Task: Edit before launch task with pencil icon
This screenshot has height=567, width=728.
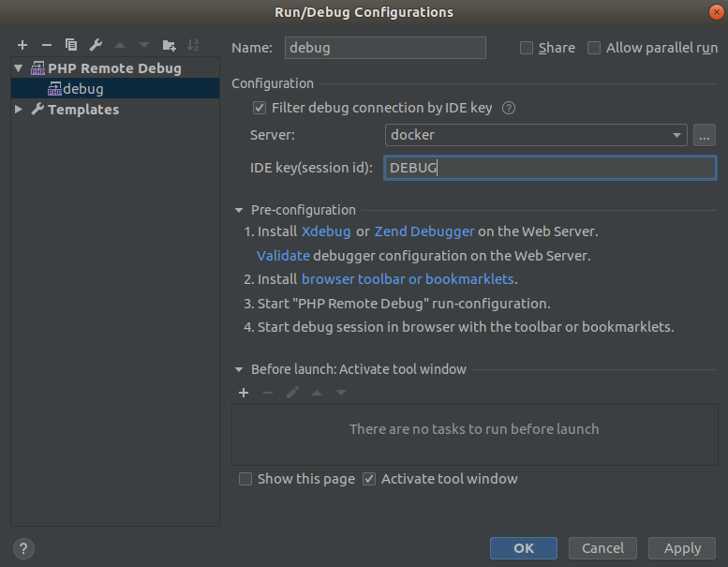Action: pos(292,393)
